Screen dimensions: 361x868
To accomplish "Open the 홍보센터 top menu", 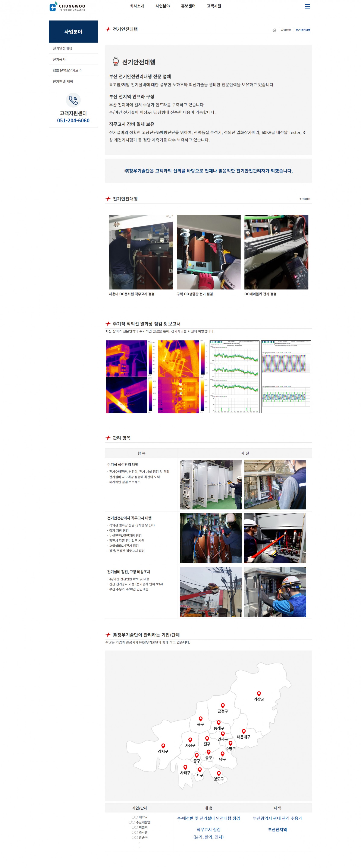I will point(188,6).
